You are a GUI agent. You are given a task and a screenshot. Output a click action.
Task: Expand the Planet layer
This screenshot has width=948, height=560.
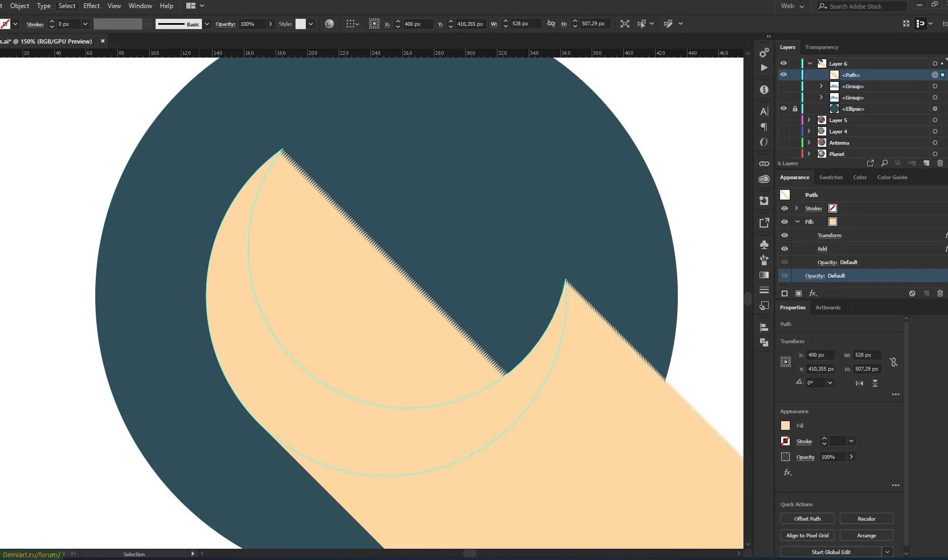pos(809,154)
